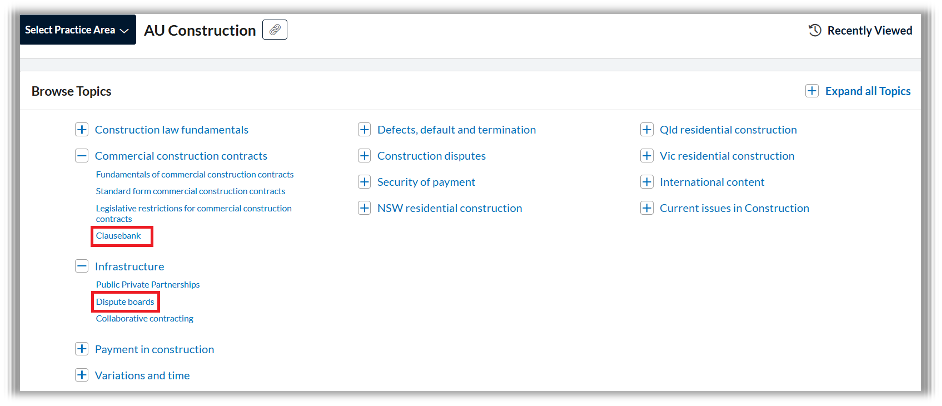Expand Defects, default and termination plus icon

tap(365, 130)
